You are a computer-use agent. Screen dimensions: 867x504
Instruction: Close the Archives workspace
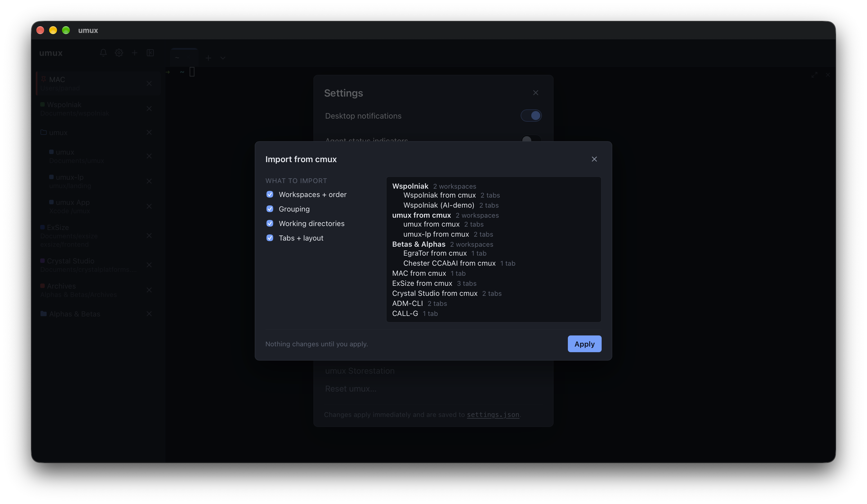pyautogui.click(x=149, y=290)
